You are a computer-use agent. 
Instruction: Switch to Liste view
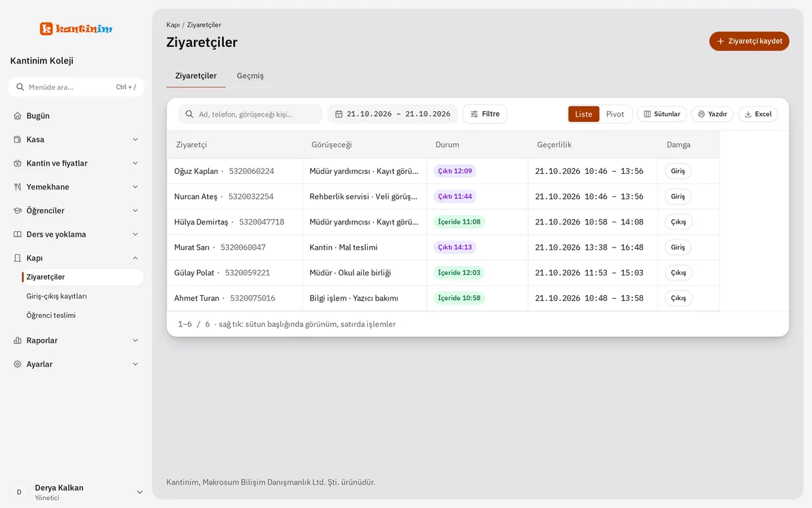pyautogui.click(x=584, y=114)
